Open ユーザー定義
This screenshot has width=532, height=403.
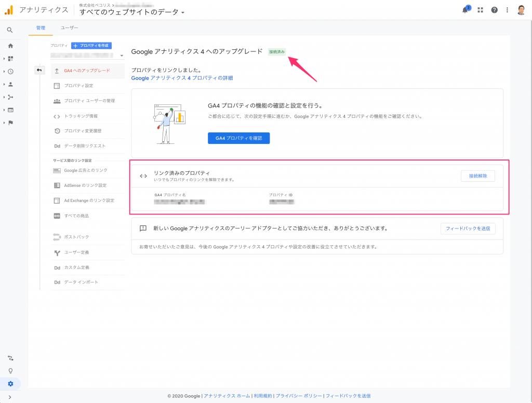click(87, 252)
